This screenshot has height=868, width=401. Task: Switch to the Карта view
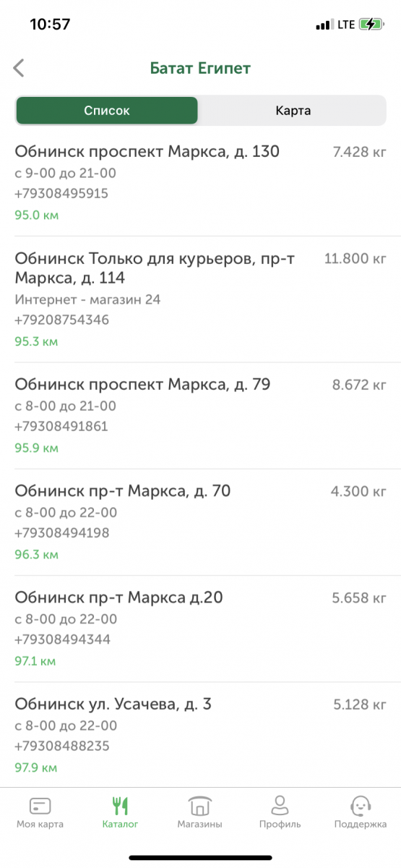click(x=293, y=111)
